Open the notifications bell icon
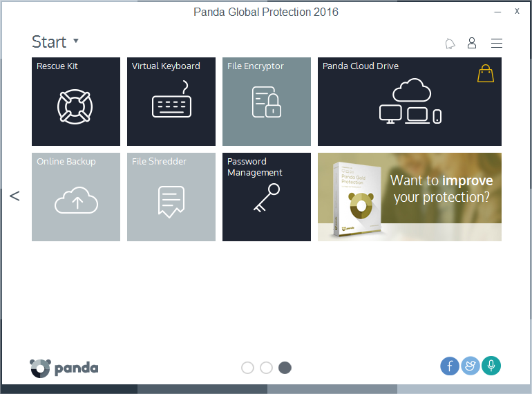The image size is (532, 394). point(450,44)
